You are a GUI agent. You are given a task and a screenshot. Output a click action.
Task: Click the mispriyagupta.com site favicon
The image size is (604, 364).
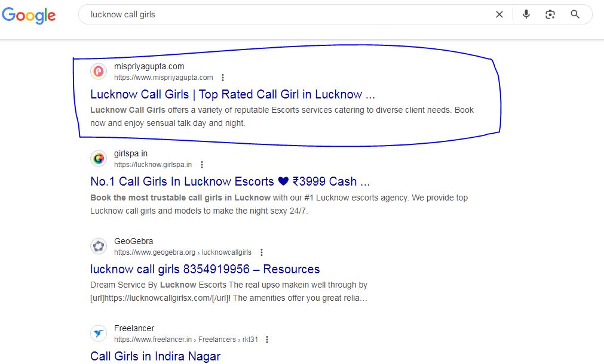98,71
